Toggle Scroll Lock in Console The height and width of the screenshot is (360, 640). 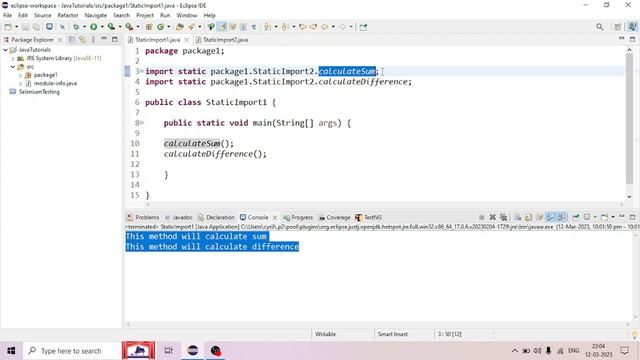[x=528, y=217]
